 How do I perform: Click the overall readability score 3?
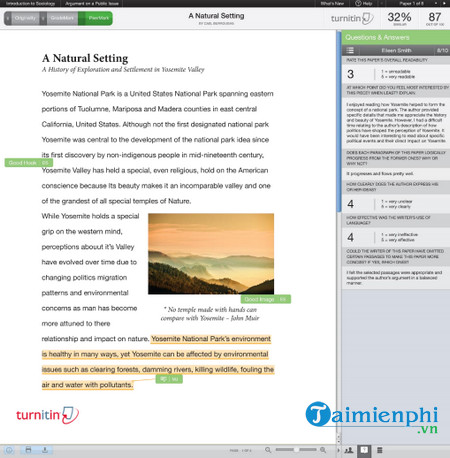(x=350, y=74)
